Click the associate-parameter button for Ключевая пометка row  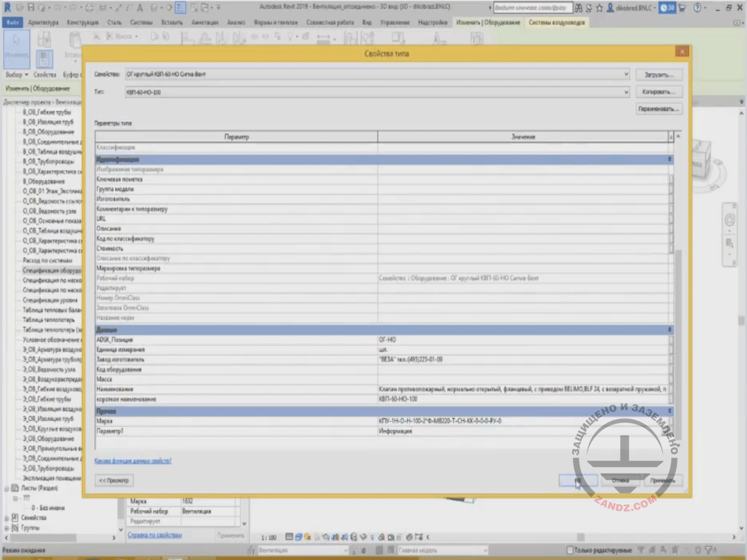671,179
